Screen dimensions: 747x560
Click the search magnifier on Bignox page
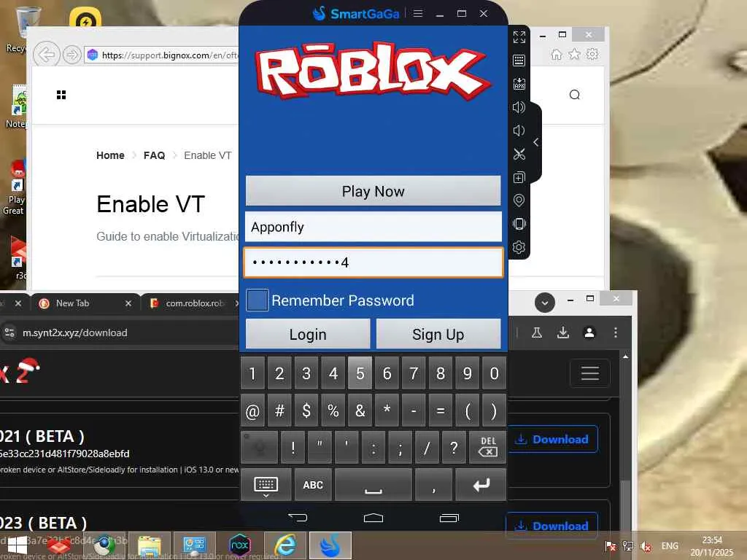pyautogui.click(x=575, y=95)
